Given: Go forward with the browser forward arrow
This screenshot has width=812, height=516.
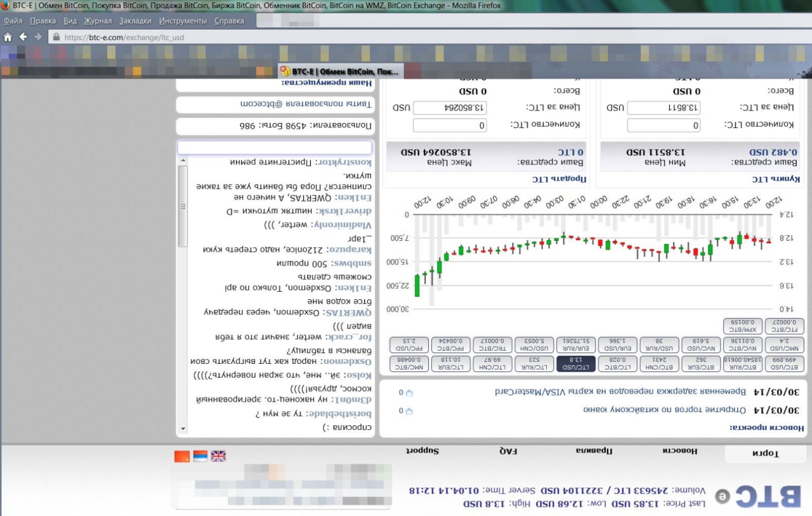Looking at the screenshot, I should [x=38, y=37].
